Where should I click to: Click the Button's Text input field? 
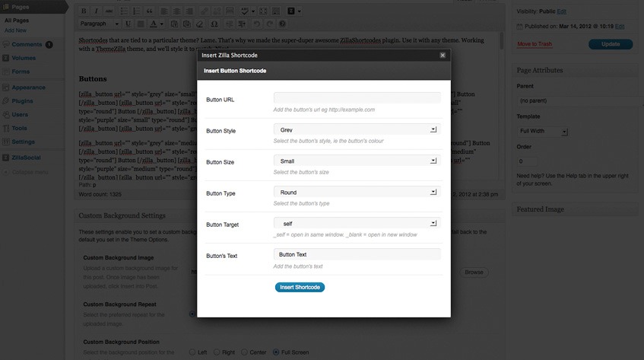tap(357, 254)
